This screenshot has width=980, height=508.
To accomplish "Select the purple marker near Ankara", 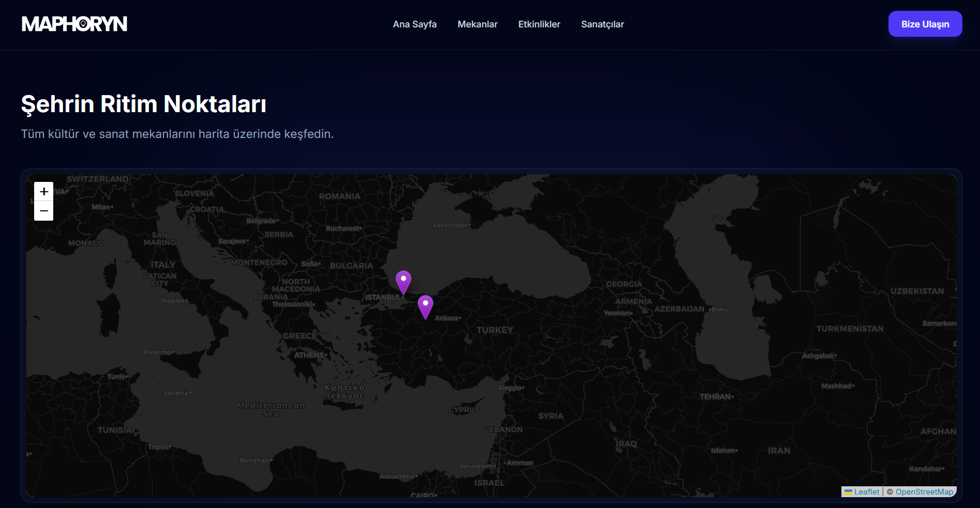I will tap(425, 307).
